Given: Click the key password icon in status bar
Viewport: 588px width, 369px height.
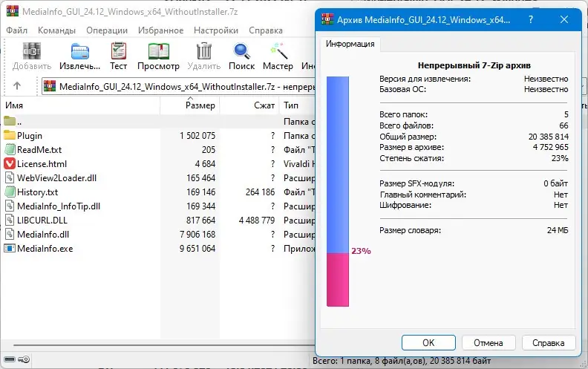Looking at the screenshot, I should (24, 359).
